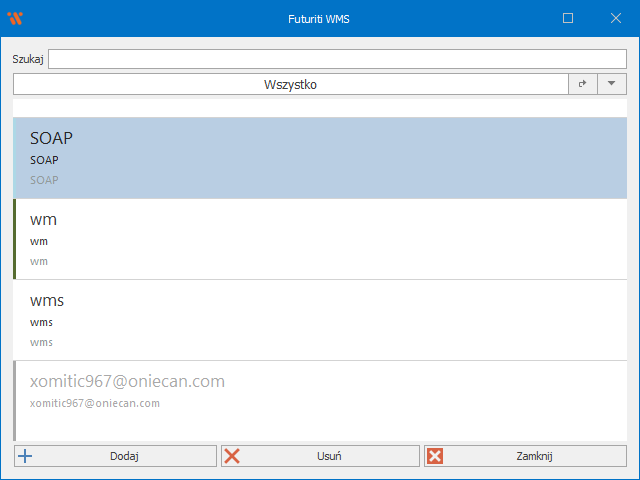Open the Wszystko filter combo box
This screenshot has width=640, height=480.
pyautogui.click(x=290, y=85)
